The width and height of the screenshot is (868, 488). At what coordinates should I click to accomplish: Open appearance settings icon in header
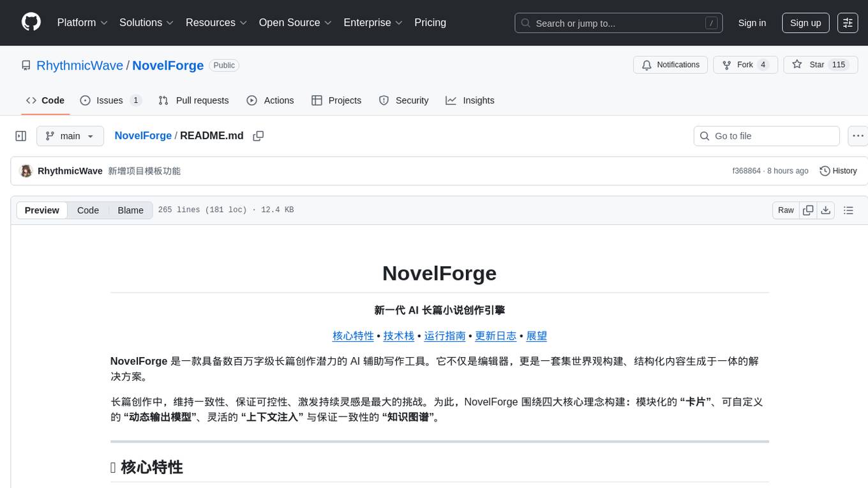coord(848,23)
